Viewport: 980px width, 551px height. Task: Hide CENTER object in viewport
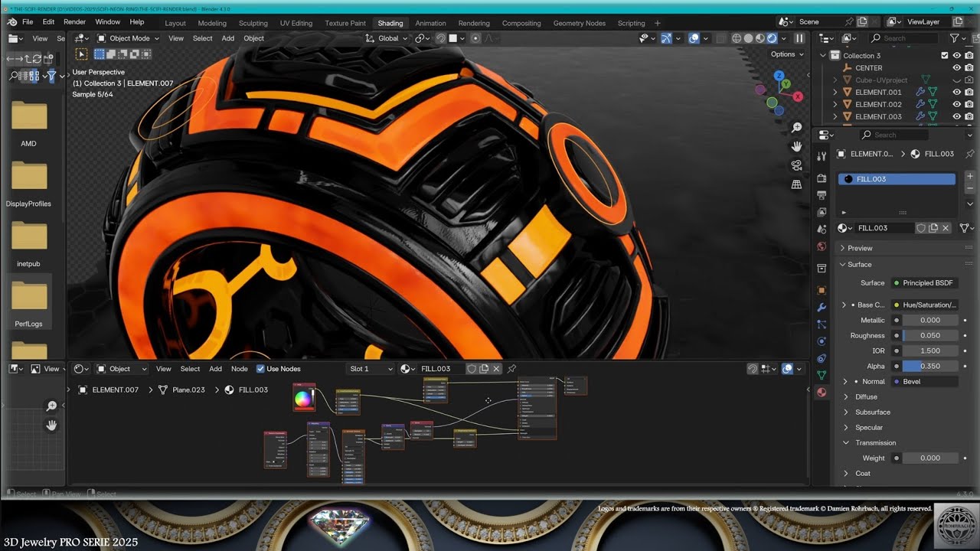(x=956, y=67)
